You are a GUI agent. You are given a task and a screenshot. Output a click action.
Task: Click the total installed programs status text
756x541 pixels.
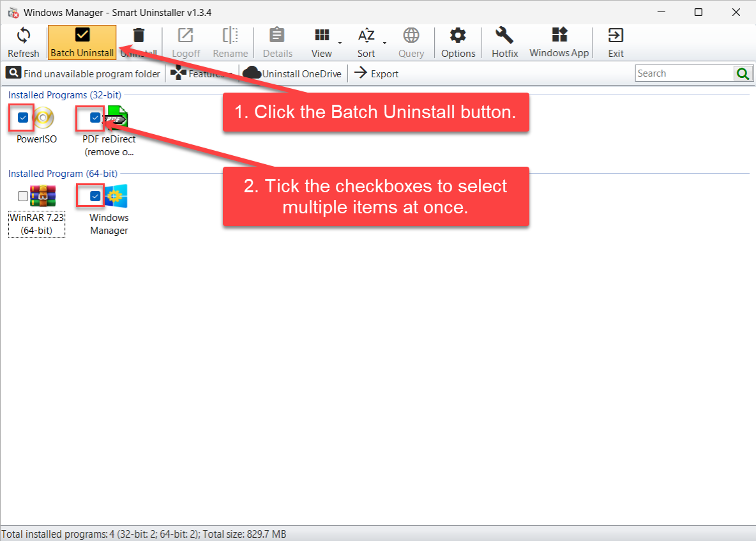tap(144, 534)
